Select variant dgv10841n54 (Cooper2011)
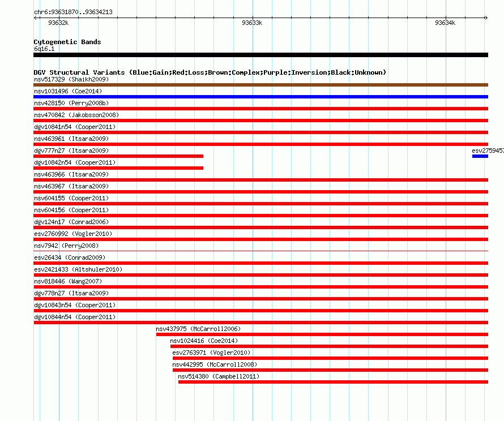Viewport: 504px width, 421px height. point(75,127)
